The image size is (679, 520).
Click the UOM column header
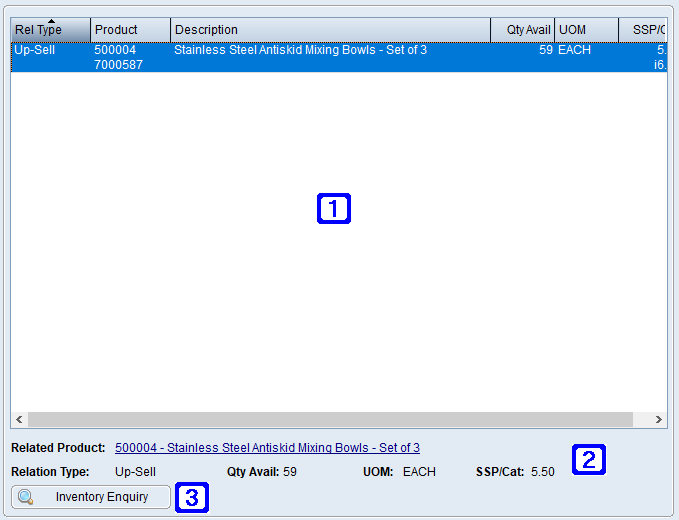point(586,30)
